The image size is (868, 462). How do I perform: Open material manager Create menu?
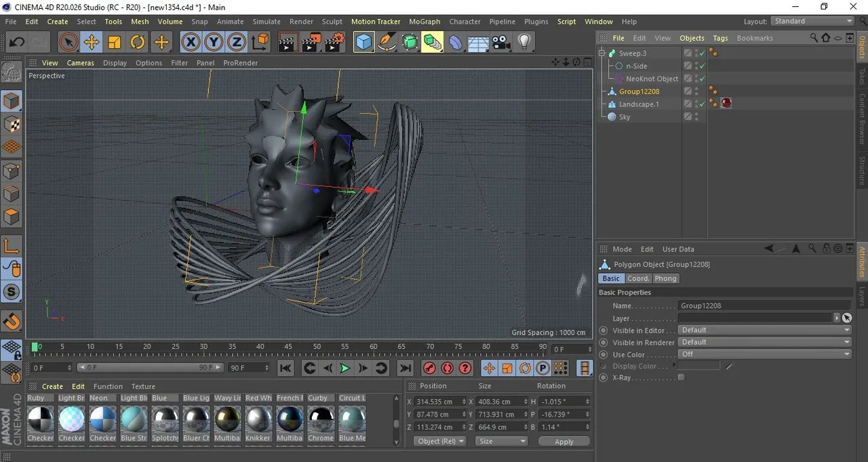52,386
